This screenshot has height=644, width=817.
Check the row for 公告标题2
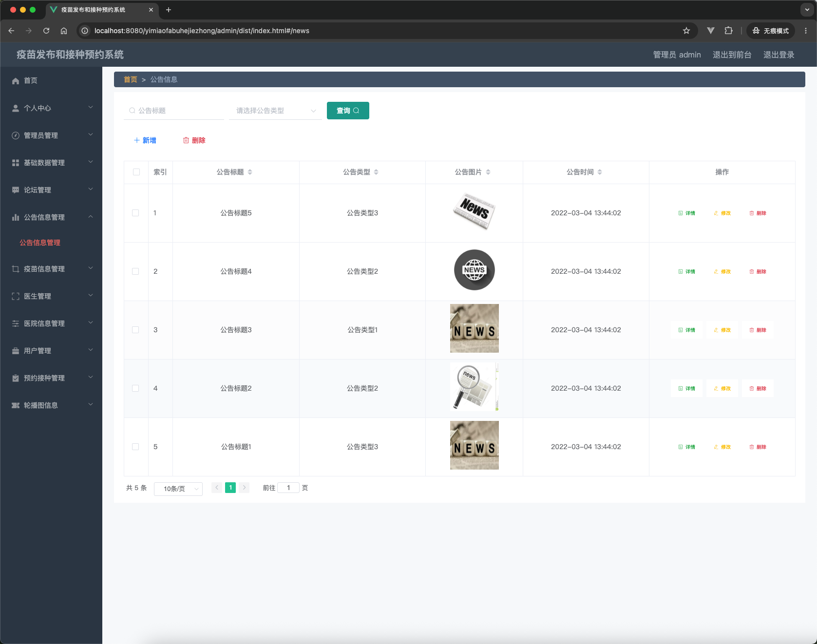135,388
